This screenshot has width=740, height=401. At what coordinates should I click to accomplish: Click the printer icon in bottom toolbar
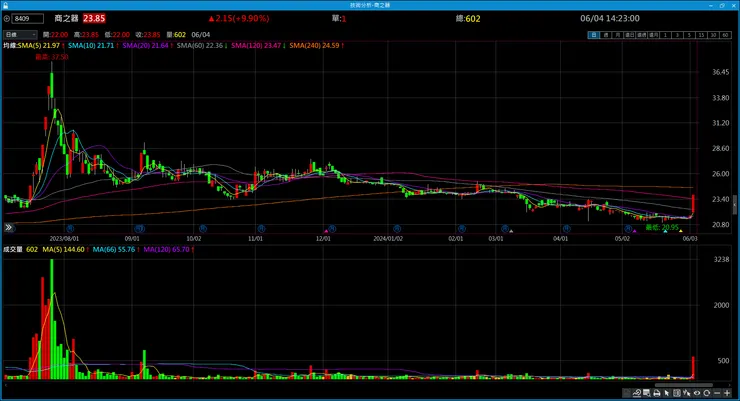tap(656, 393)
